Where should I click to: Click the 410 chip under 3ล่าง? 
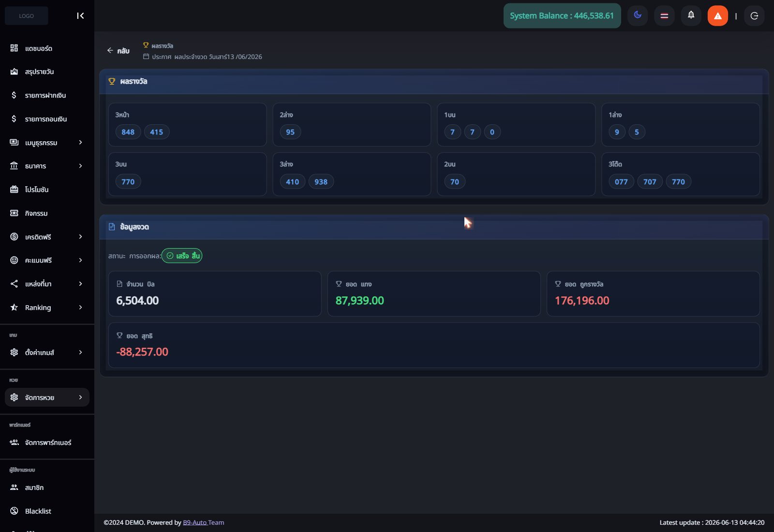(293, 182)
